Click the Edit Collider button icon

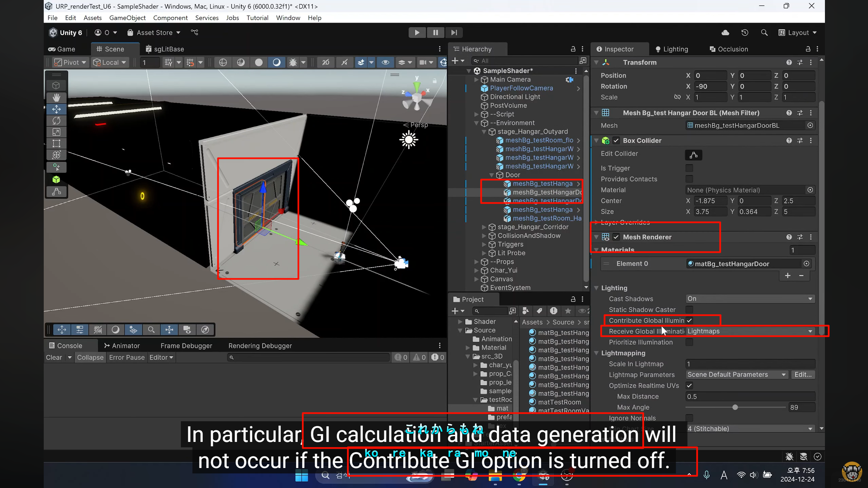coord(693,155)
